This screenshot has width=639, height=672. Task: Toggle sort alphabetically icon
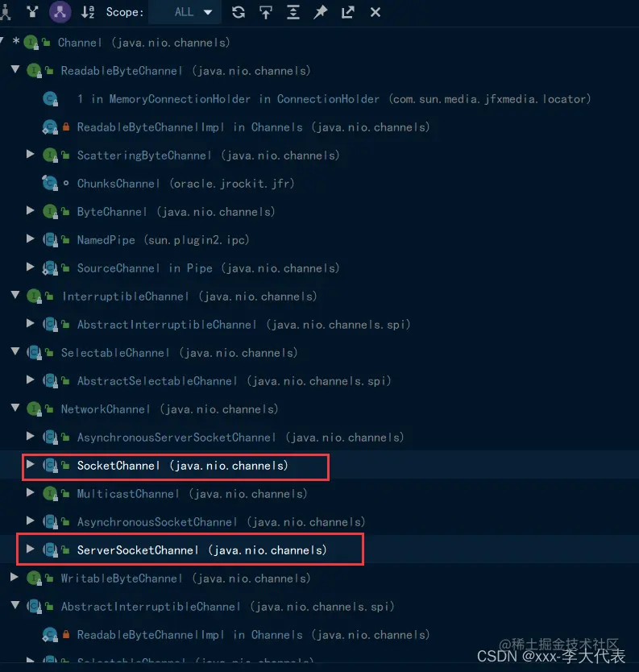click(x=88, y=11)
